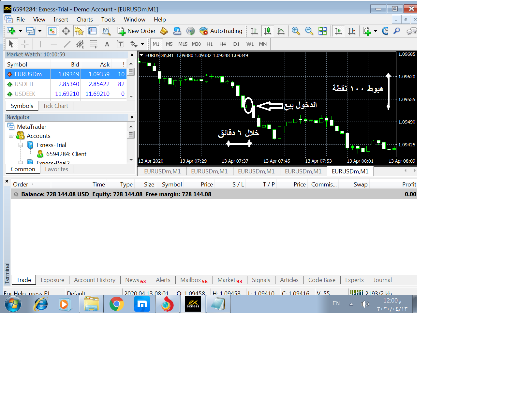Select 6594284: Client account
This screenshot has width=532, height=399.
66,154
